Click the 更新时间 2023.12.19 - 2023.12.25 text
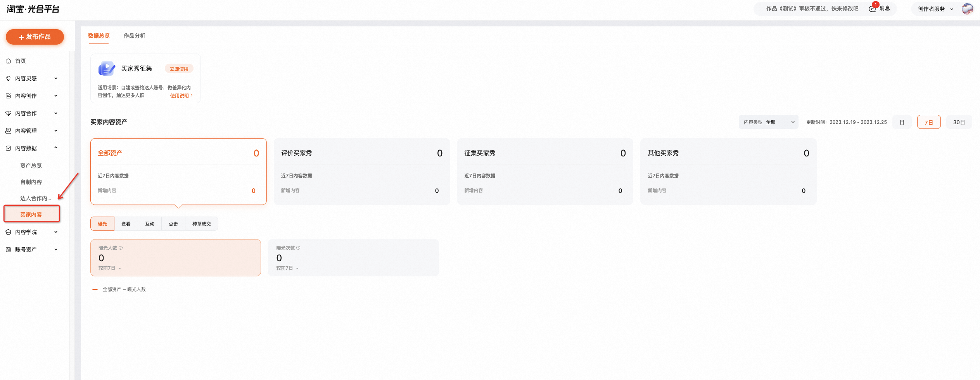980x380 pixels. click(847, 122)
